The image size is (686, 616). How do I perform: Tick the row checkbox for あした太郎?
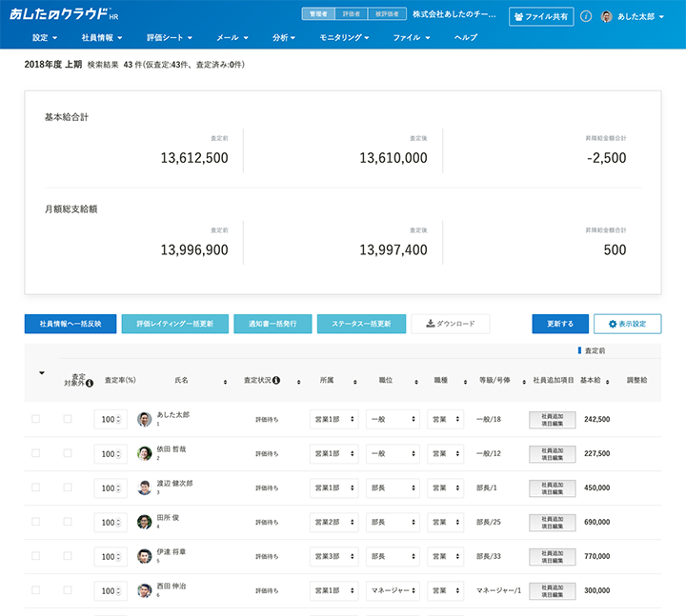[x=36, y=419]
